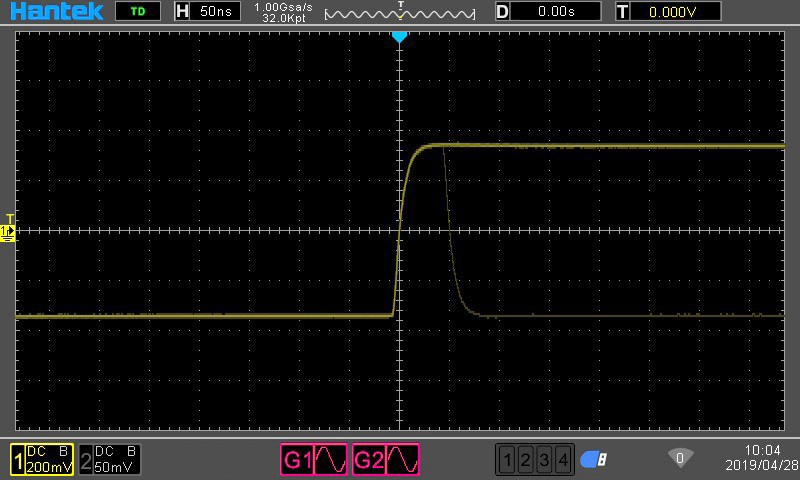
Task: Click channel 2 DC coupling label
Action: click(x=104, y=451)
